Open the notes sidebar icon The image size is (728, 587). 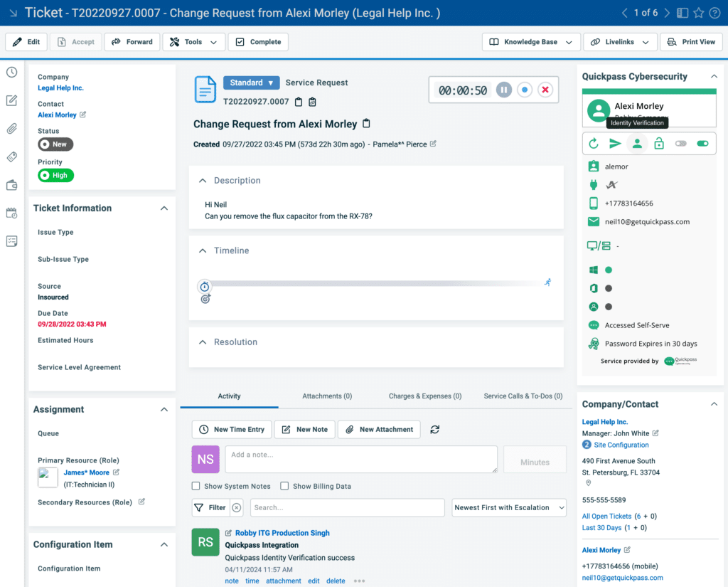click(x=11, y=100)
